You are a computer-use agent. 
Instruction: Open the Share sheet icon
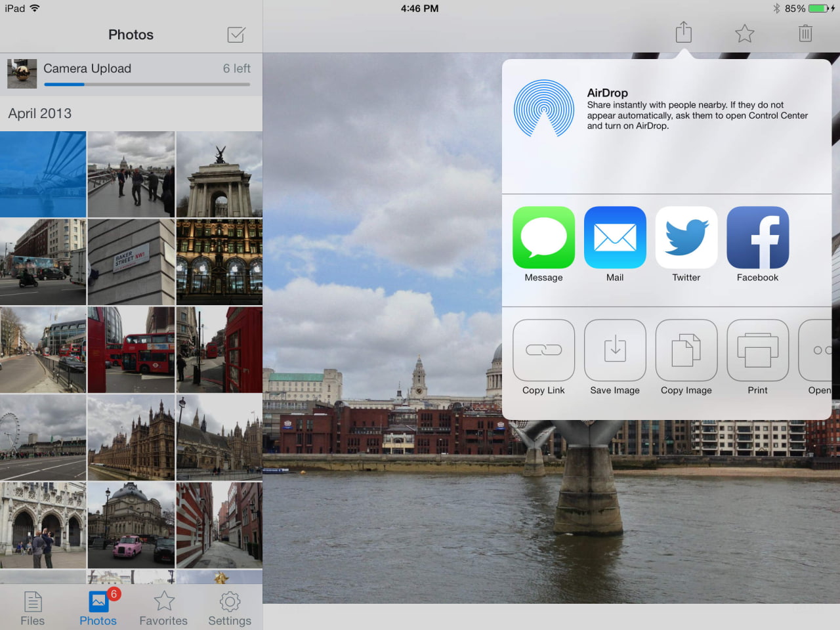(x=683, y=33)
